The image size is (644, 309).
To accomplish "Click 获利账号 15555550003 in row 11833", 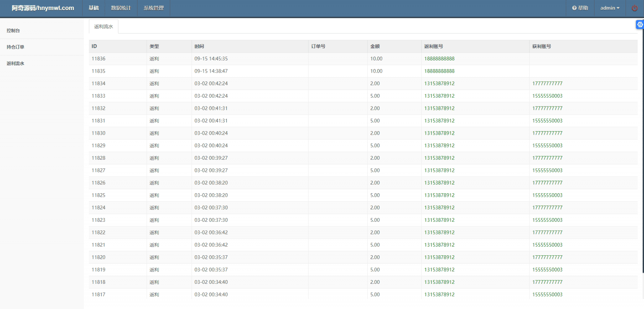I will tap(547, 96).
